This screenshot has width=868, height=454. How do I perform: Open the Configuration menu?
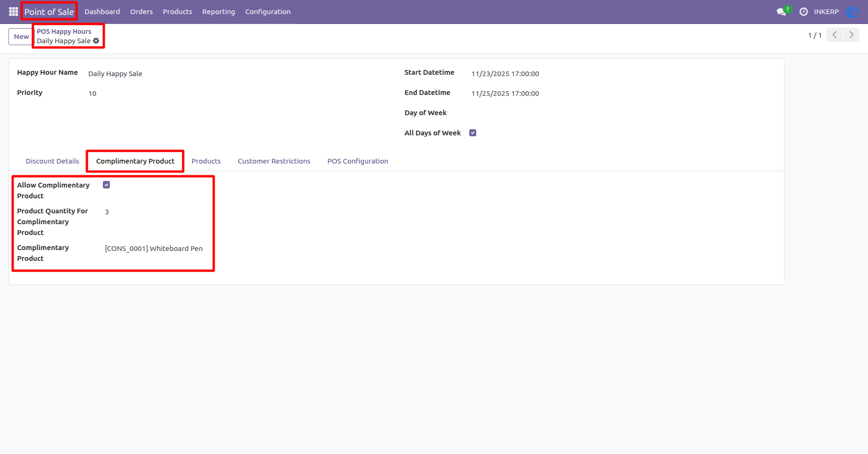[x=268, y=12]
